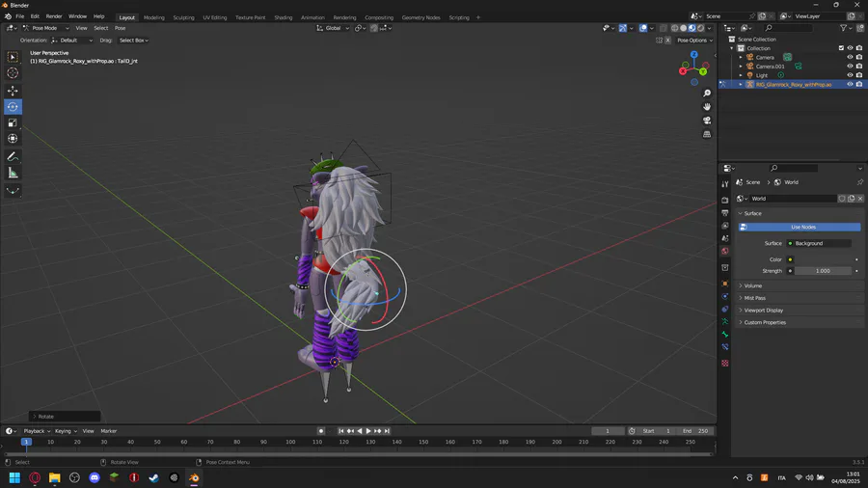This screenshot has width=868, height=488.
Task: Select the Breakdowner pose tool
Action: pos(13,191)
